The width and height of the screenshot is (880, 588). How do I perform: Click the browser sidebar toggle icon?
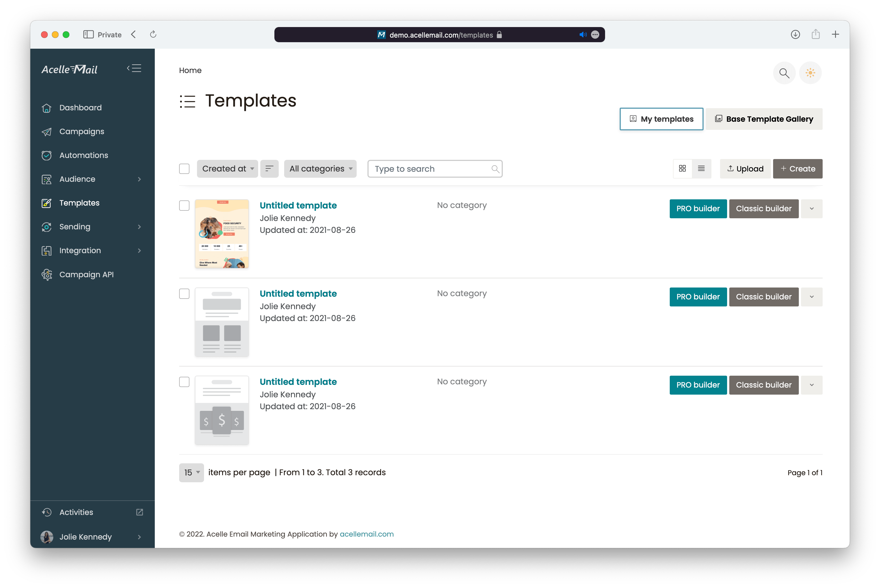pos(88,35)
